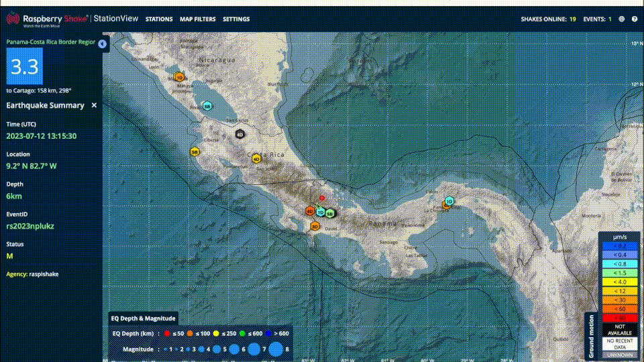Screen dimensions: 644x362
Task: Click the < 12 ground motion swatch
Action: tap(620, 291)
